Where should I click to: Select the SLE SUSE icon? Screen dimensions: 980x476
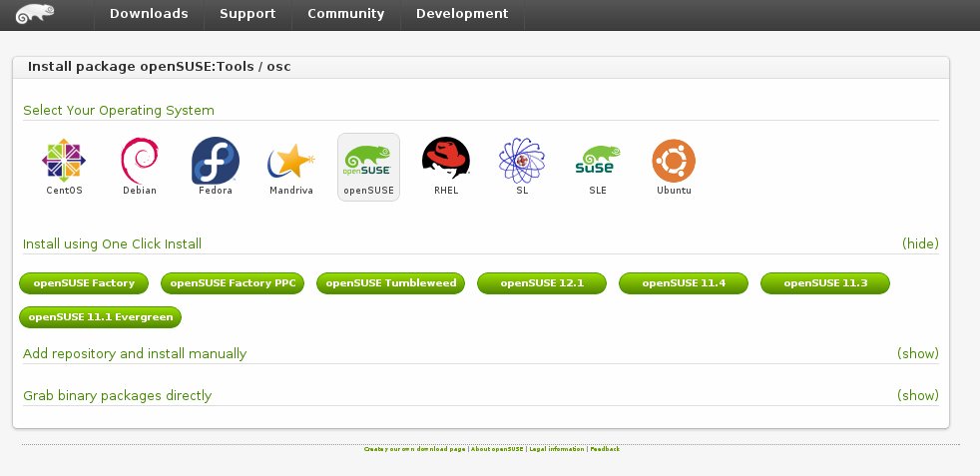598,160
